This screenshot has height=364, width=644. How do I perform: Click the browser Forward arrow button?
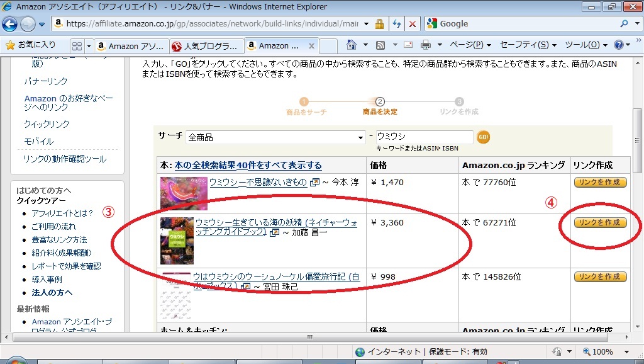coord(28,25)
